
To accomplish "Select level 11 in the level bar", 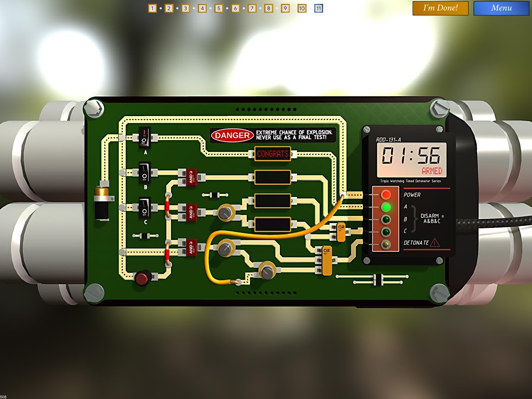I will click(318, 8).
